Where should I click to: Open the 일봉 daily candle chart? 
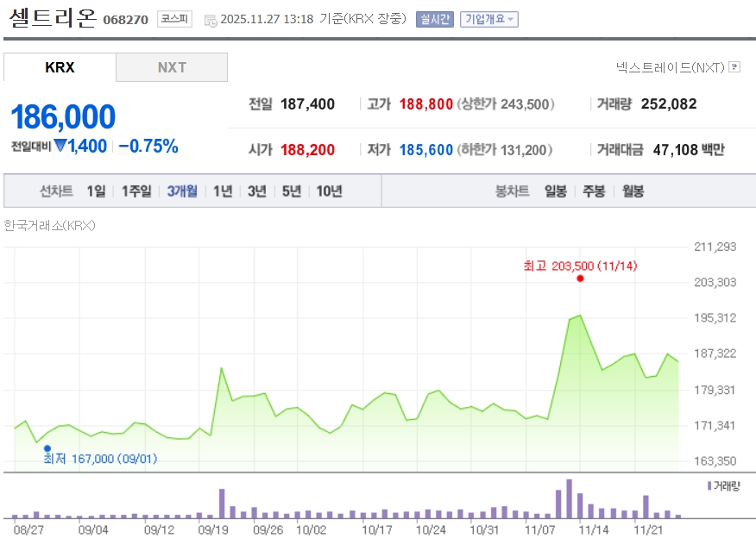click(556, 191)
